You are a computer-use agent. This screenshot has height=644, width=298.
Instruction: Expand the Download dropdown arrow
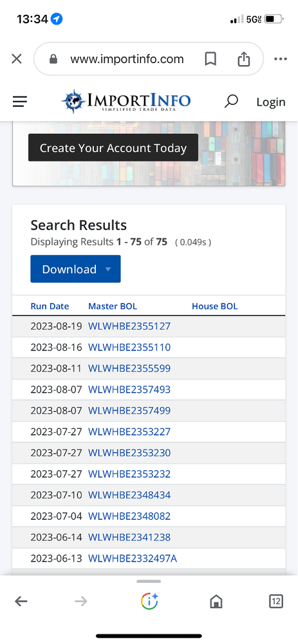108,269
